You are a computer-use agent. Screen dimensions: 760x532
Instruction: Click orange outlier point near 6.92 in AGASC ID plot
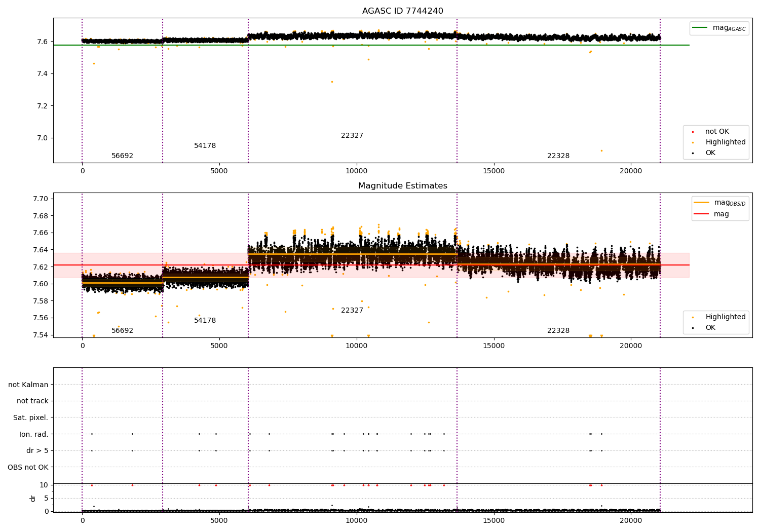click(x=601, y=150)
